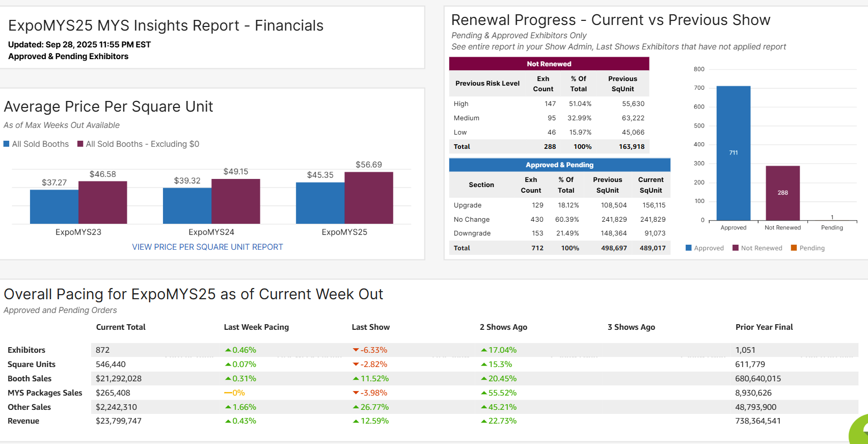Click the red down arrow beside -3.98%
868x444 pixels.
[x=356, y=393]
